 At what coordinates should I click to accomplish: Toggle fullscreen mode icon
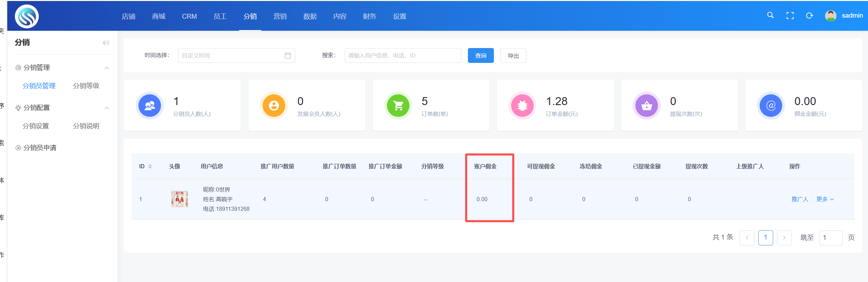790,16
